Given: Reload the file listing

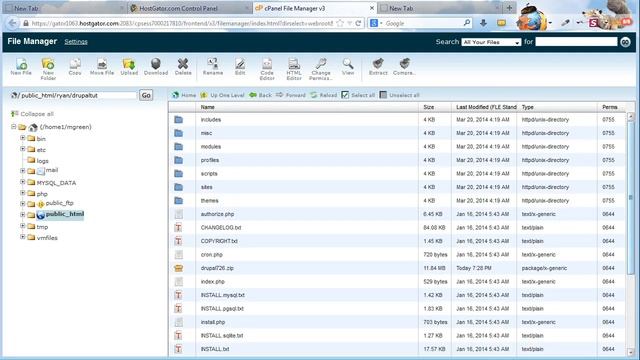Looking at the screenshot, I should click(x=324, y=95).
